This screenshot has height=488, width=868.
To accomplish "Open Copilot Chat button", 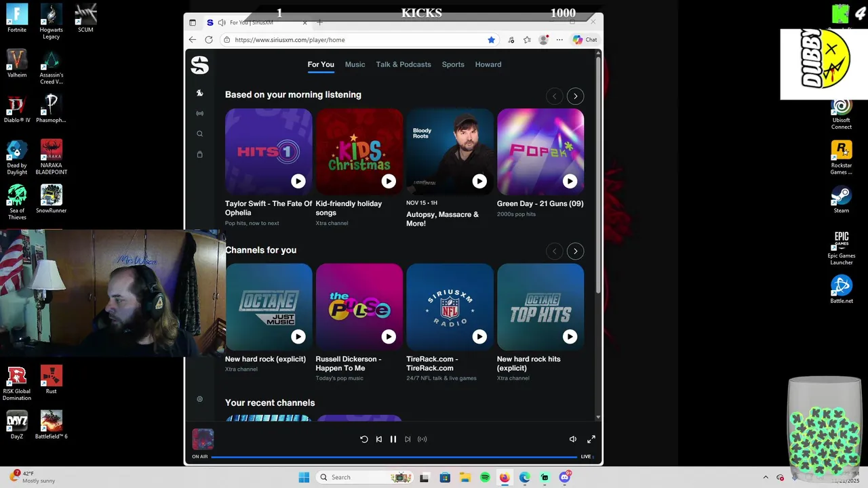I will [585, 40].
